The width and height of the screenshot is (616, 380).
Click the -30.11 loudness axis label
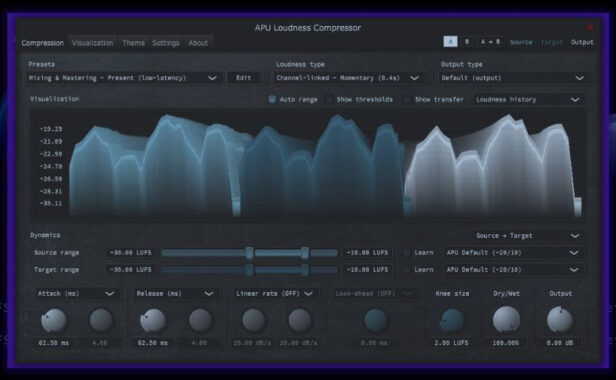pos(51,204)
